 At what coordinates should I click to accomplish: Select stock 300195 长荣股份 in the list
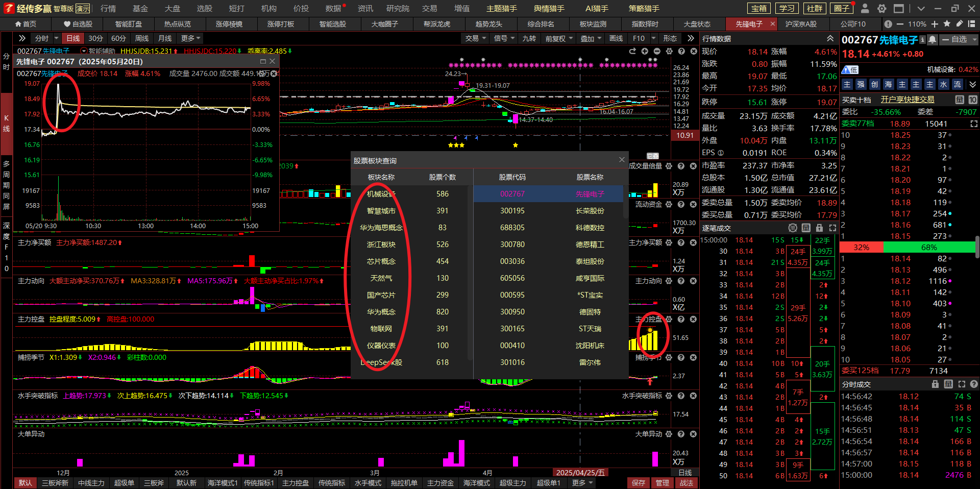548,211
